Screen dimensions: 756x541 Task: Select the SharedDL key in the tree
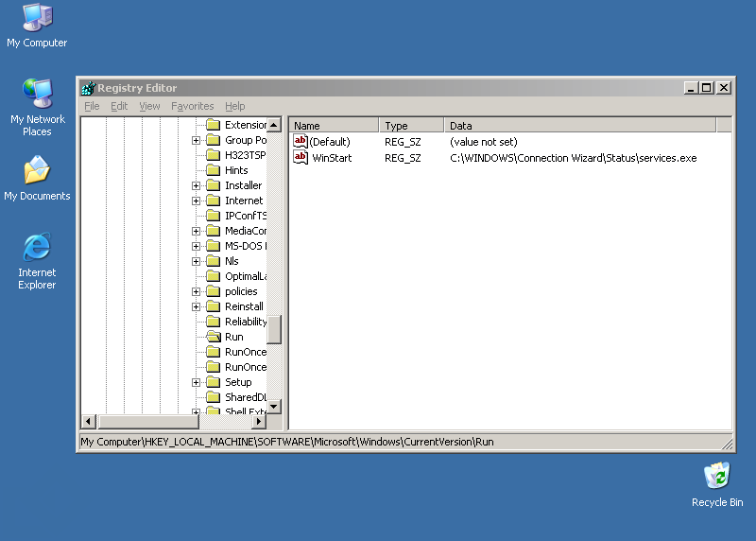(x=246, y=397)
